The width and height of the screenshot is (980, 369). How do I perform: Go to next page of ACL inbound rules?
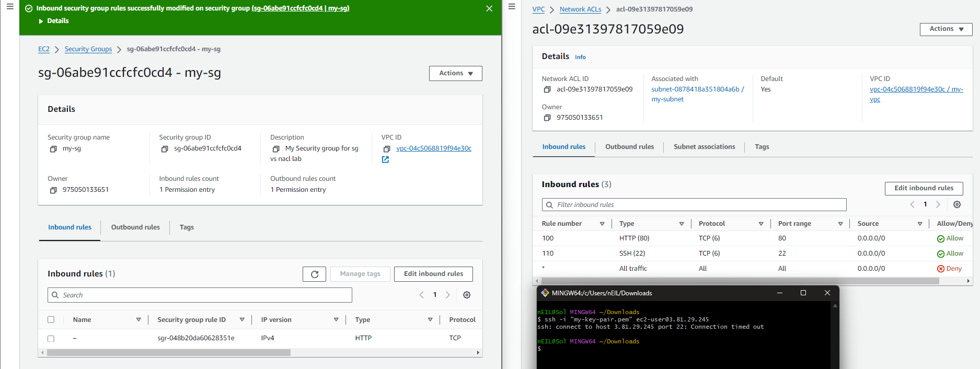938,204
